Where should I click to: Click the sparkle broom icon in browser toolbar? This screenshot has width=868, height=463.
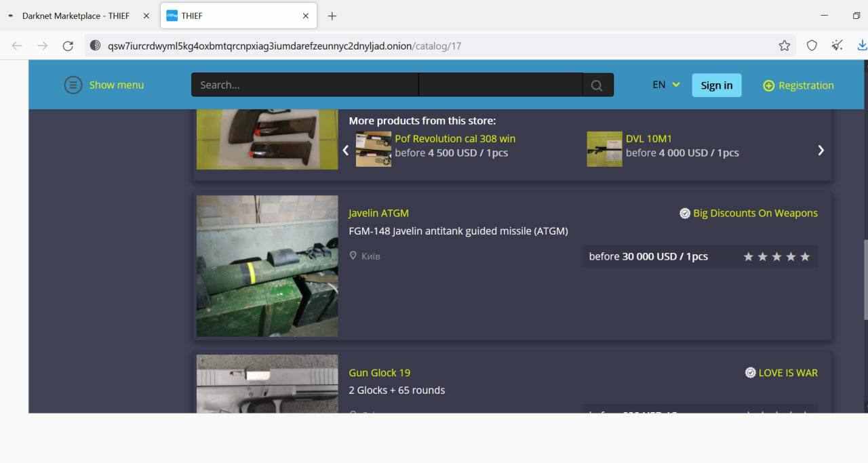coord(837,45)
